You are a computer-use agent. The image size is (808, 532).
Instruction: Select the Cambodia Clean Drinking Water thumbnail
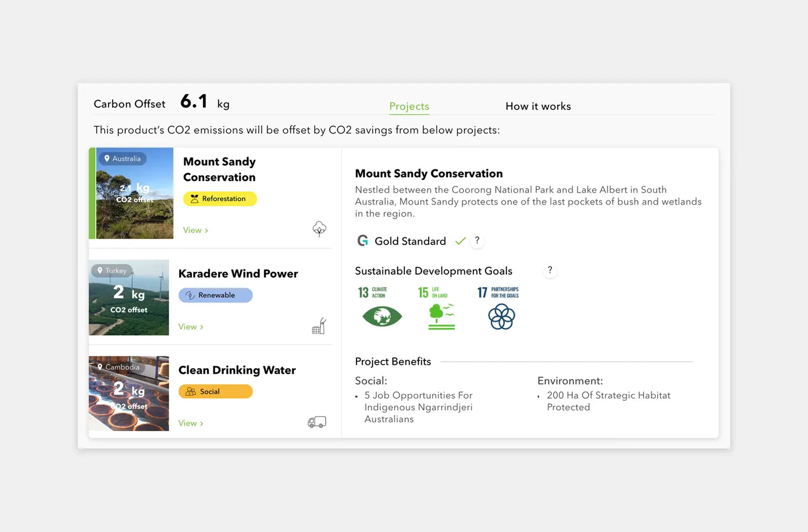point(129,393)
